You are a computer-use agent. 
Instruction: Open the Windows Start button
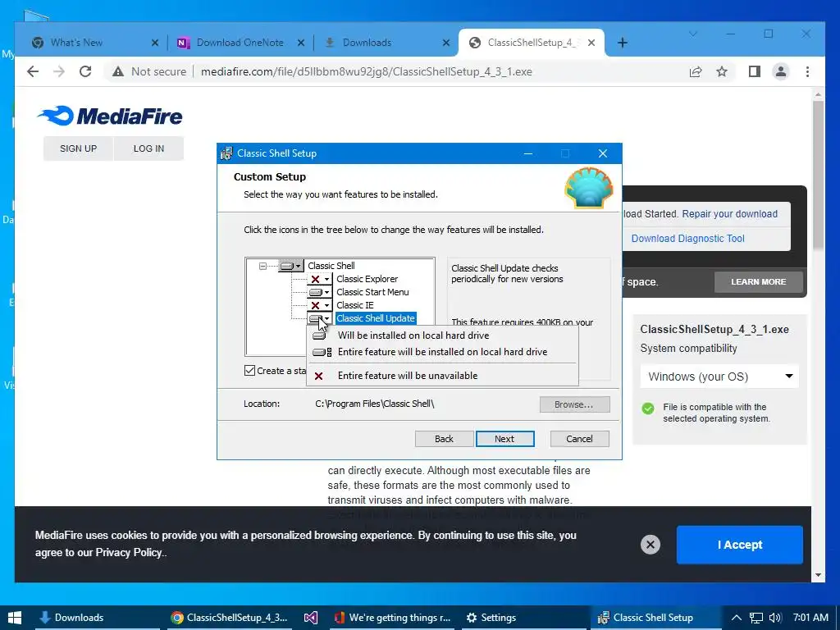(15, 618)
